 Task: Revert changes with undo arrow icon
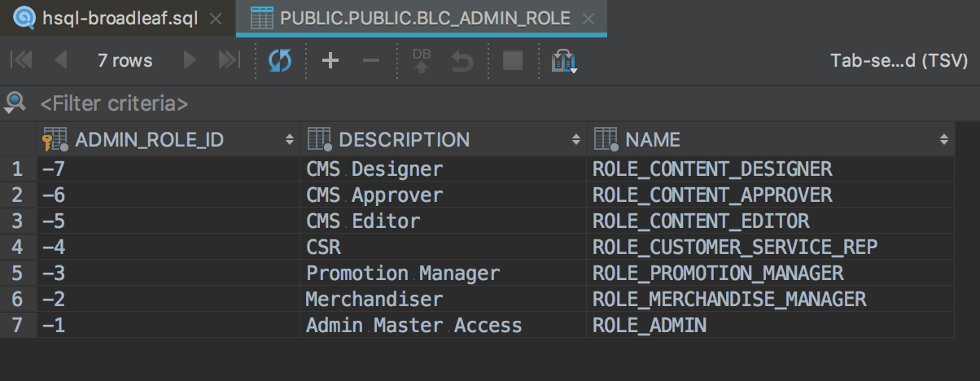point(462,60)
